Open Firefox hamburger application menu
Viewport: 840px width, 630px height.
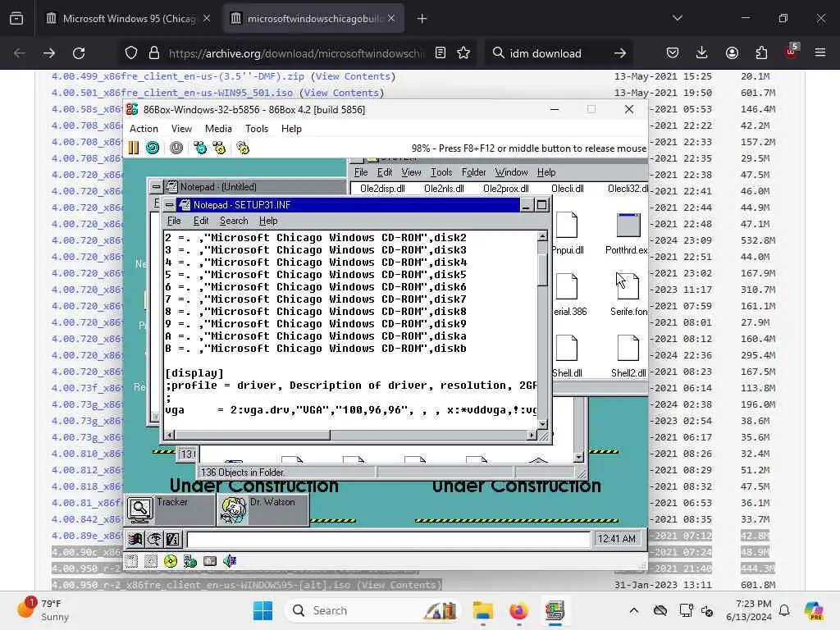click(x=820, y=53)
